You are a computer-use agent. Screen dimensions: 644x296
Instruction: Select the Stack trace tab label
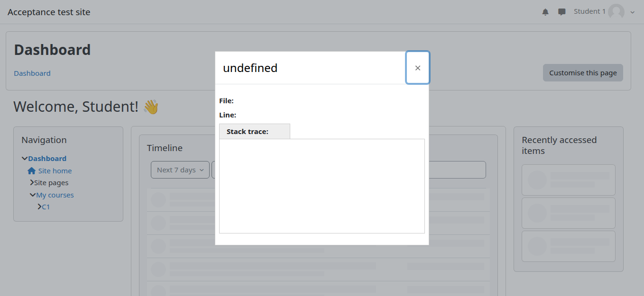tap(248, 132)
